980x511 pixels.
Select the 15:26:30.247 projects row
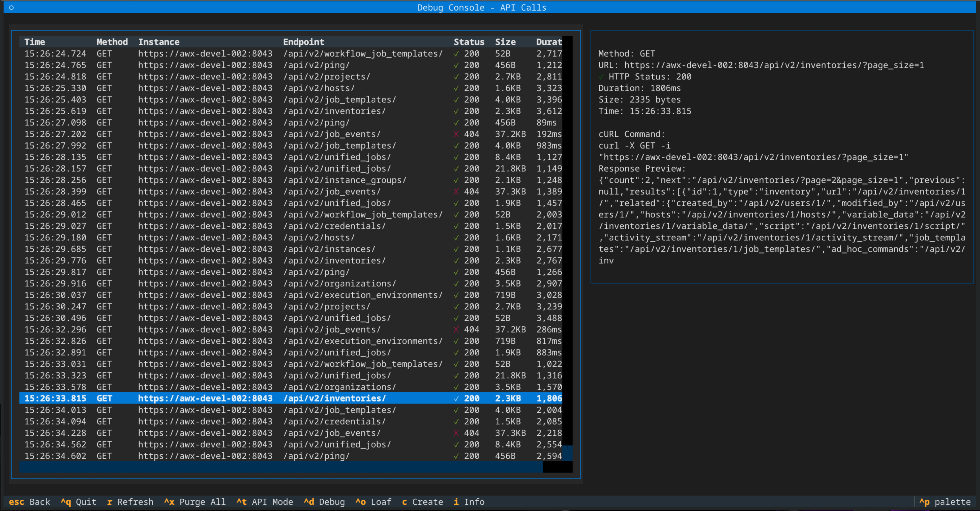pos(291,306)
